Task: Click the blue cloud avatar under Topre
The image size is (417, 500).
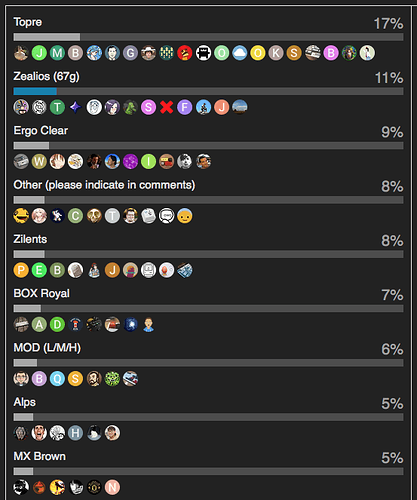Action: (239, 53)
